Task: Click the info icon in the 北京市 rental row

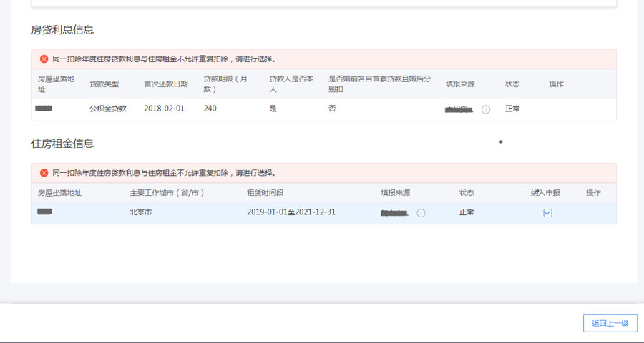Action: [x=421, y=213]
